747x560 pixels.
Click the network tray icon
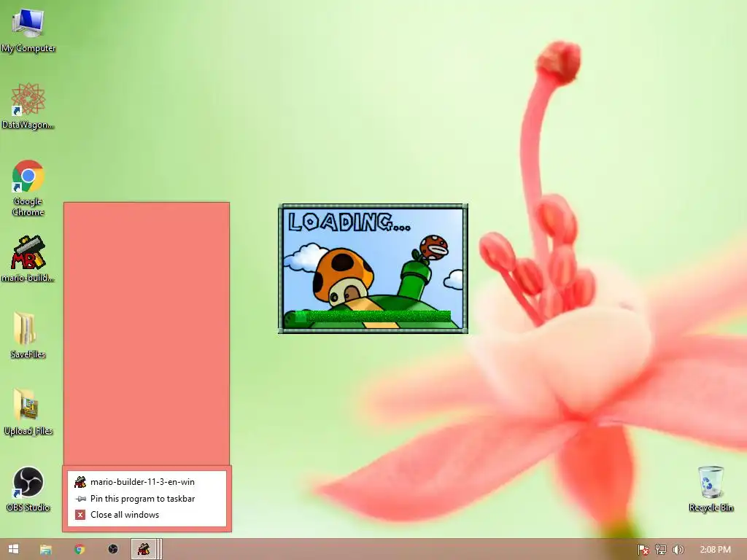coord(661,550)
